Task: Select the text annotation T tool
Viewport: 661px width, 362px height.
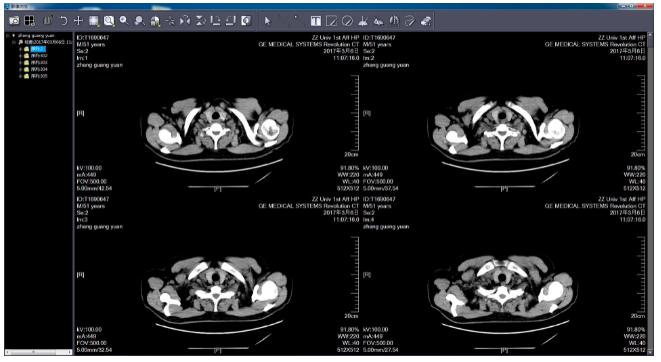Action: (316, 20)
